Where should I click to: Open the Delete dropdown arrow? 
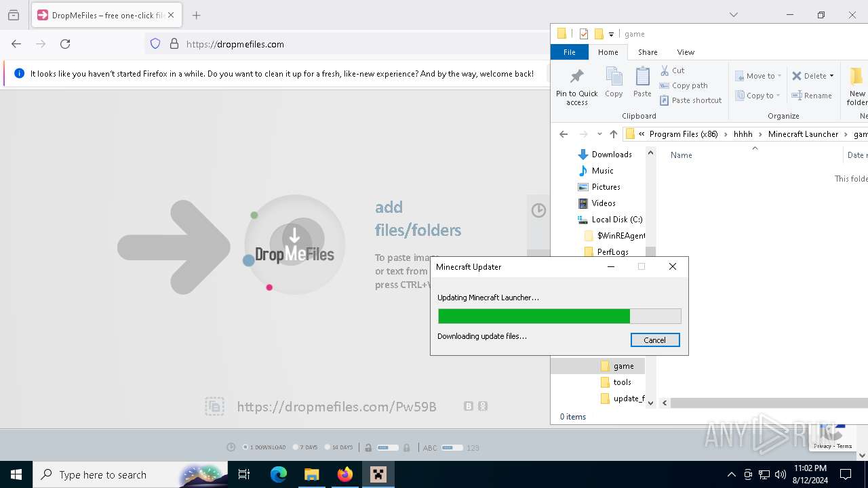[x=831, y=76]
